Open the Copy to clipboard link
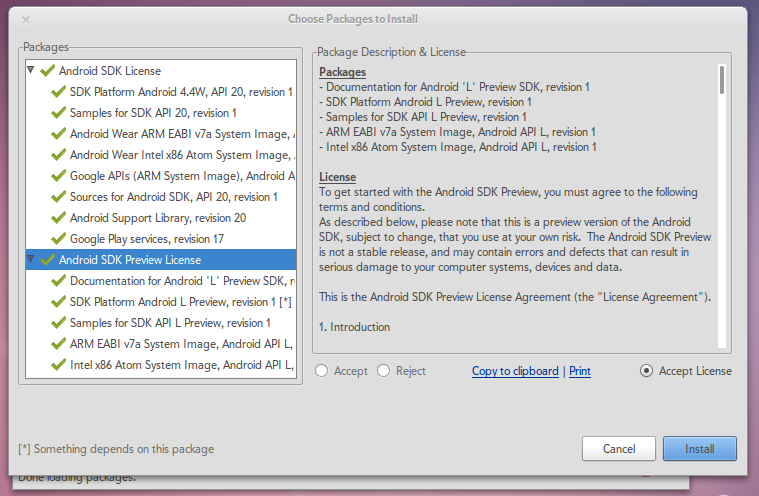 point(515,371)
